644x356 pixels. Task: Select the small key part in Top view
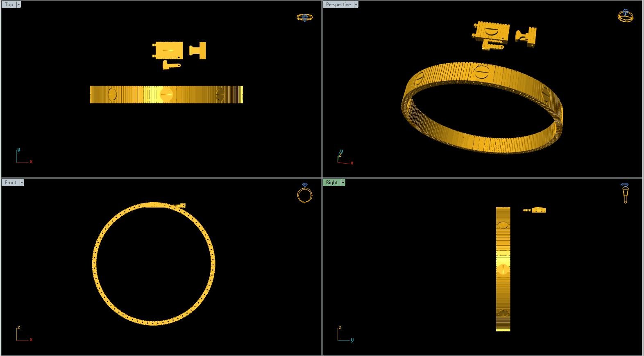pyautogui.click(x=170, y=65)
